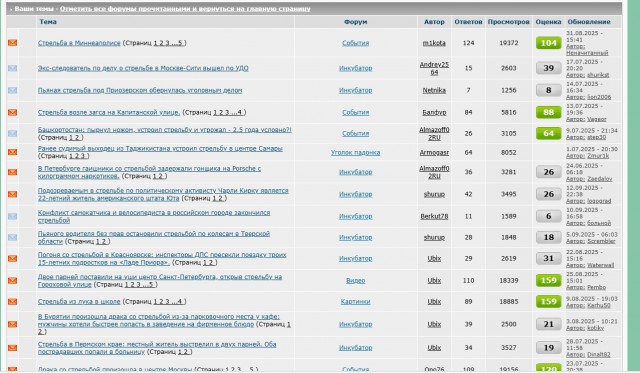The image size is (640, 373).
Task: Open 'Инкубатор' forum in Netnika row
Action: click(356, 90)
